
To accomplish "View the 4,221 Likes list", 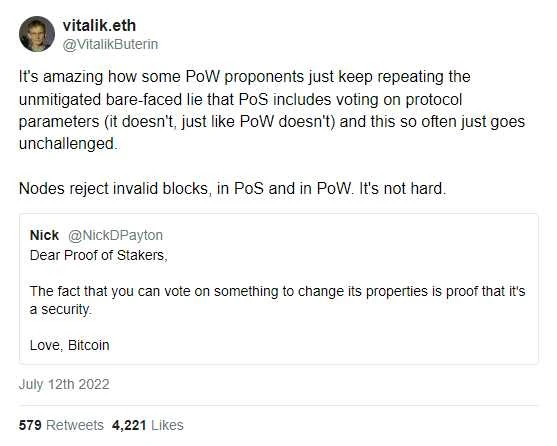I will coord(148,425).
